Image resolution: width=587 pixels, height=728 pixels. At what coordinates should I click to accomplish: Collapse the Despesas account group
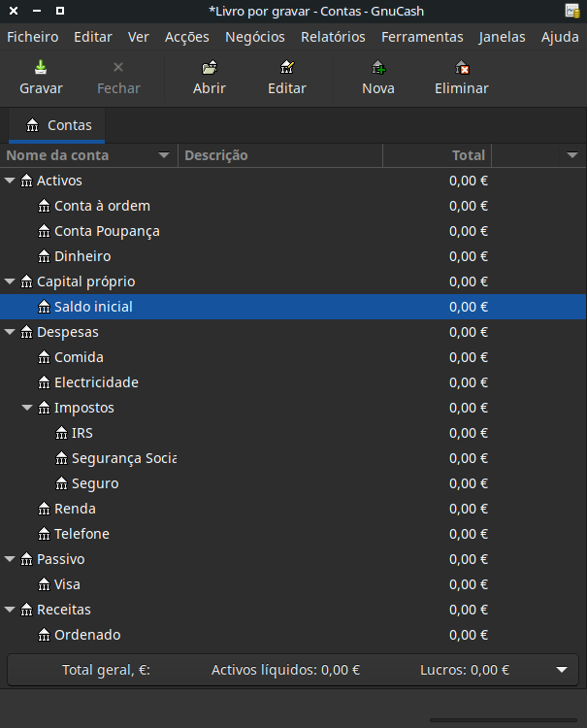pyautogui.click(x=10, y=332)
